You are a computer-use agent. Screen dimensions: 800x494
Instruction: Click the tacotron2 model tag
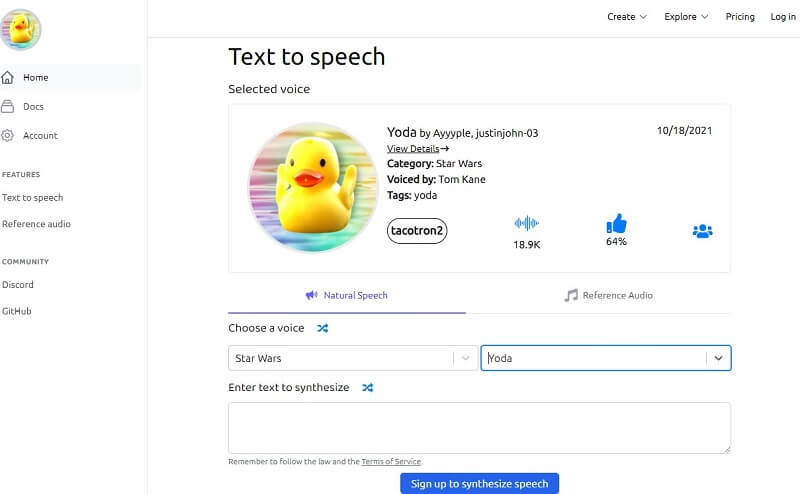click(417, 231)
